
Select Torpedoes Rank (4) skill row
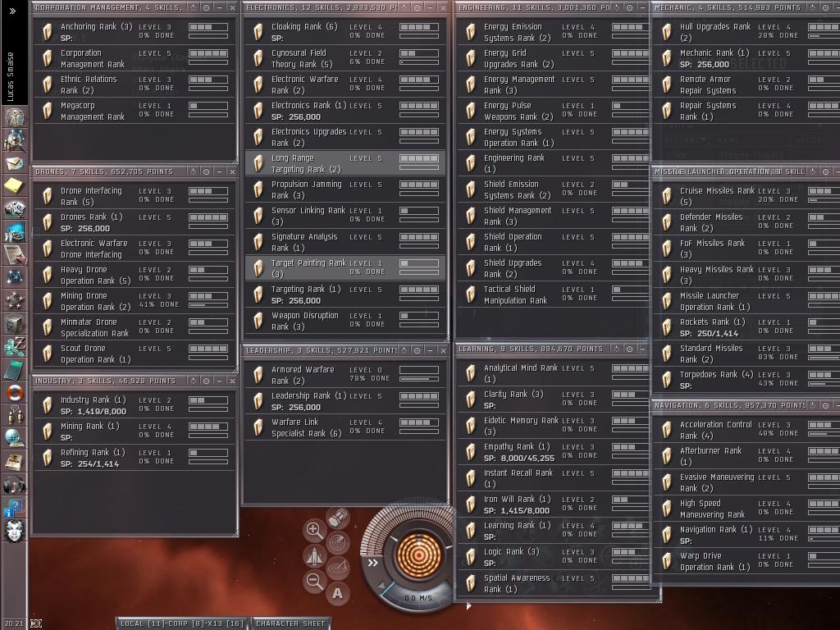click(x=746, y=380)
